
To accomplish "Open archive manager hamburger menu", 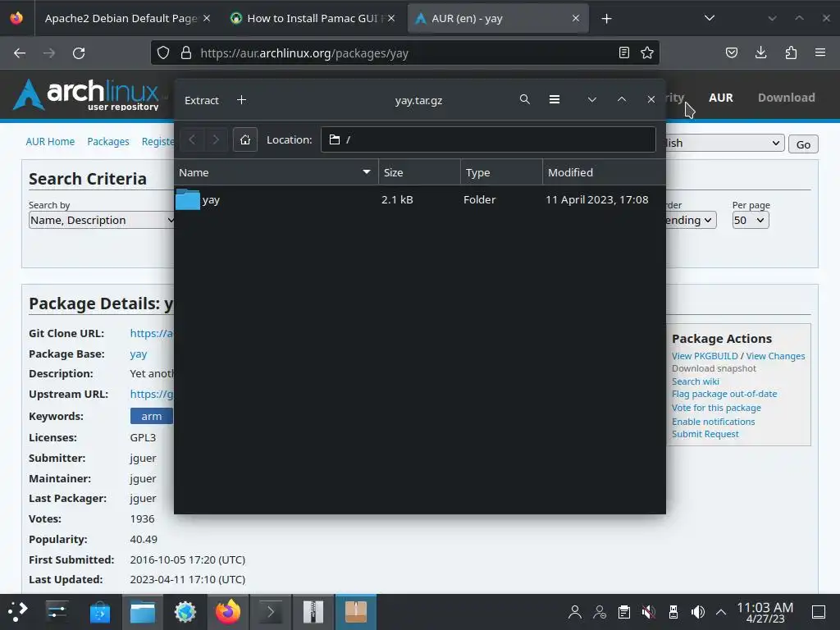I will [x=555, y=99].
